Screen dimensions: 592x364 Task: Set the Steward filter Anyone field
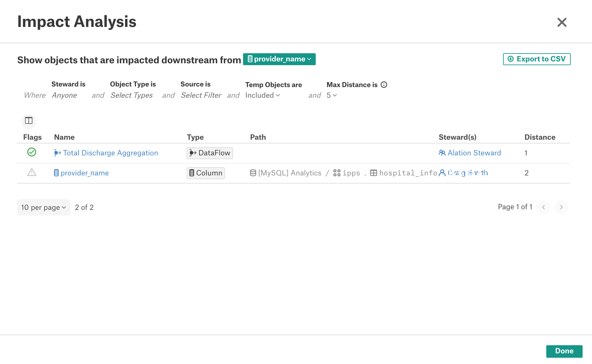[x=65, y=95]
